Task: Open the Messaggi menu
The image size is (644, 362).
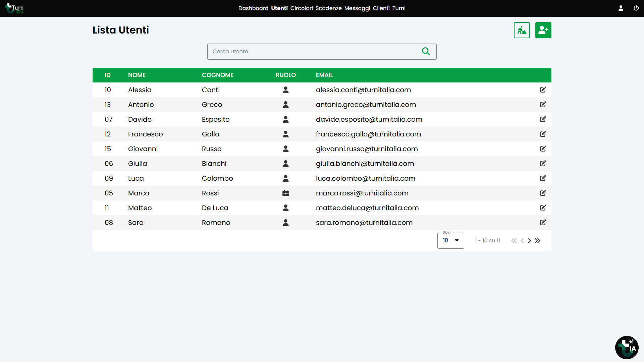Action: click(357, 8)
